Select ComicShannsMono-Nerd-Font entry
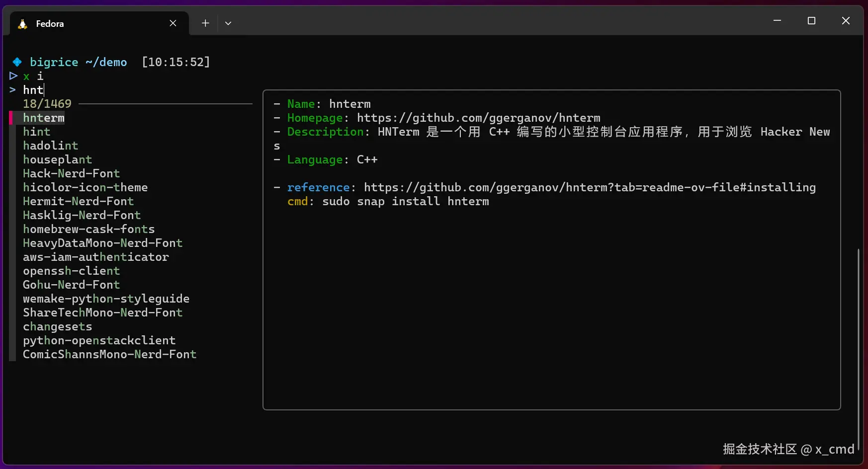 (109, 354)
